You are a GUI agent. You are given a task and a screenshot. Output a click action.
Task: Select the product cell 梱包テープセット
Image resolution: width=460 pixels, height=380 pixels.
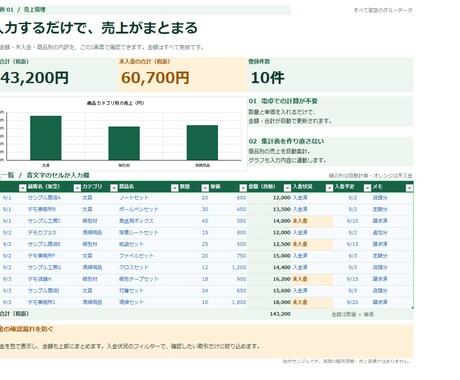[x=139, y=279]
